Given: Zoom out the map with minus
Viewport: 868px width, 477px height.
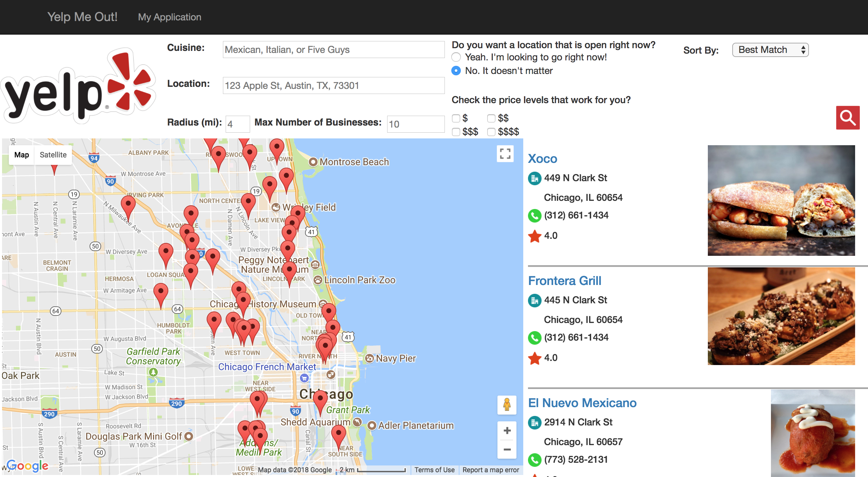Looking at the screenshot, I should [x=507, y=450].
